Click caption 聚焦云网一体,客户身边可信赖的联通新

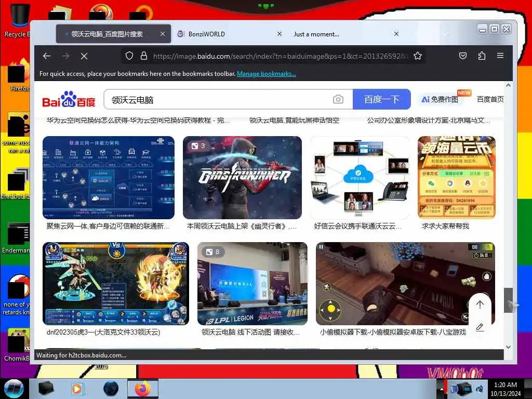[x=108, y=227]
